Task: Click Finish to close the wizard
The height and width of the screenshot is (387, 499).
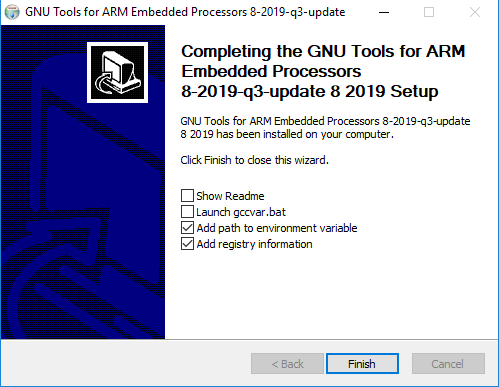Action: click(x=362, y=364)
